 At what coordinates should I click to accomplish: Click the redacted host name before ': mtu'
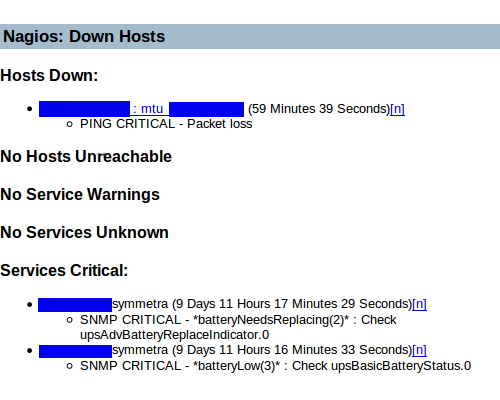[x=84, y=109]
